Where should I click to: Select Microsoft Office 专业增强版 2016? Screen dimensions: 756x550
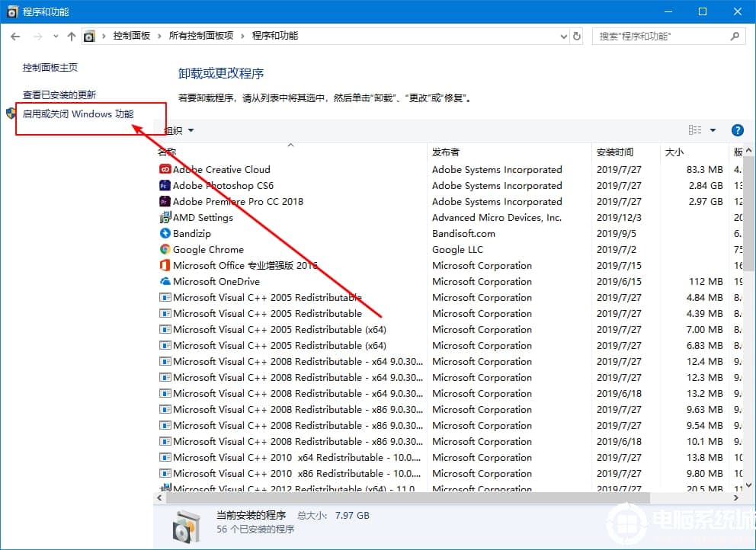(450, 265)
